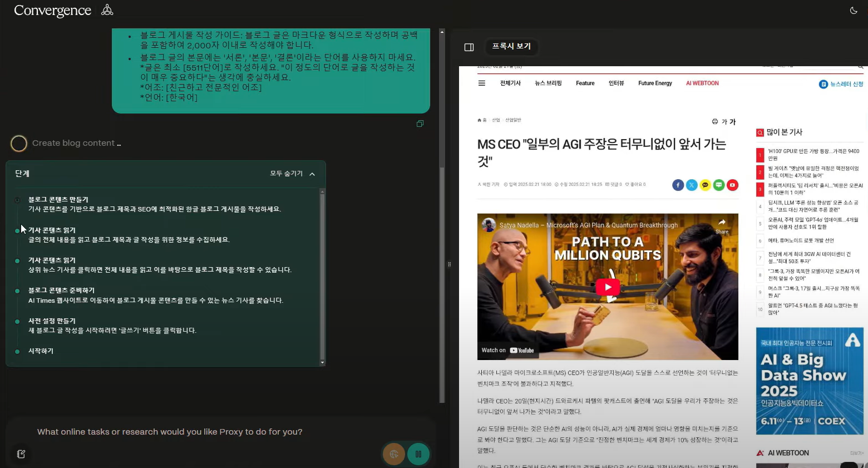
Task: Click the MS CEO article headline
Action: click(601, 152)
